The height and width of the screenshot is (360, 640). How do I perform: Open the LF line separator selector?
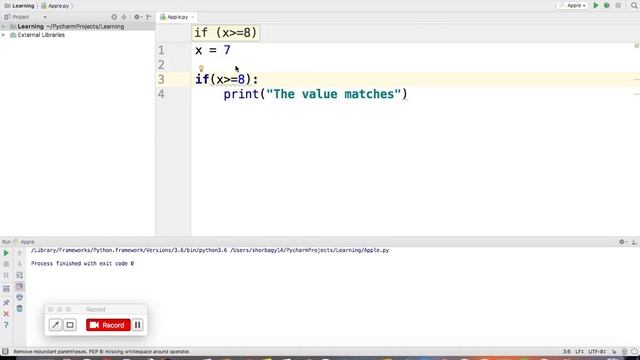coord(580,351)
